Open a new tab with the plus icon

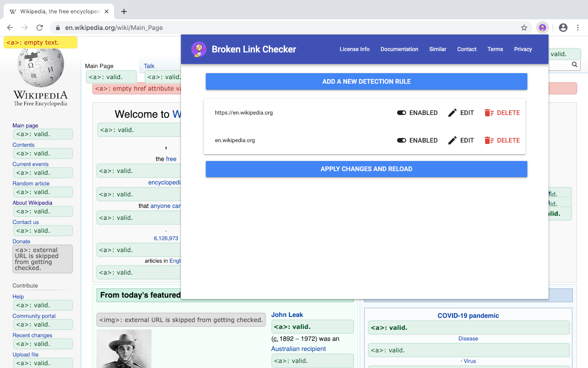[x=124, y=11]
